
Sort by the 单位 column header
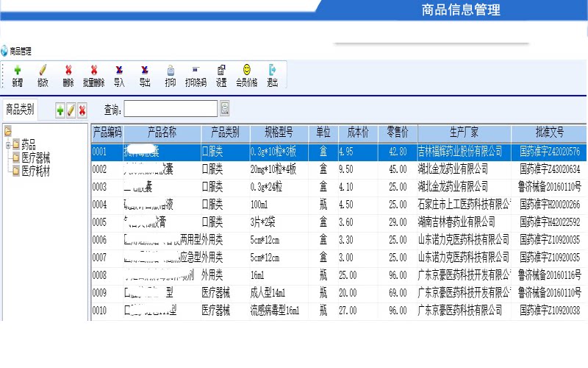coord(323,133)
